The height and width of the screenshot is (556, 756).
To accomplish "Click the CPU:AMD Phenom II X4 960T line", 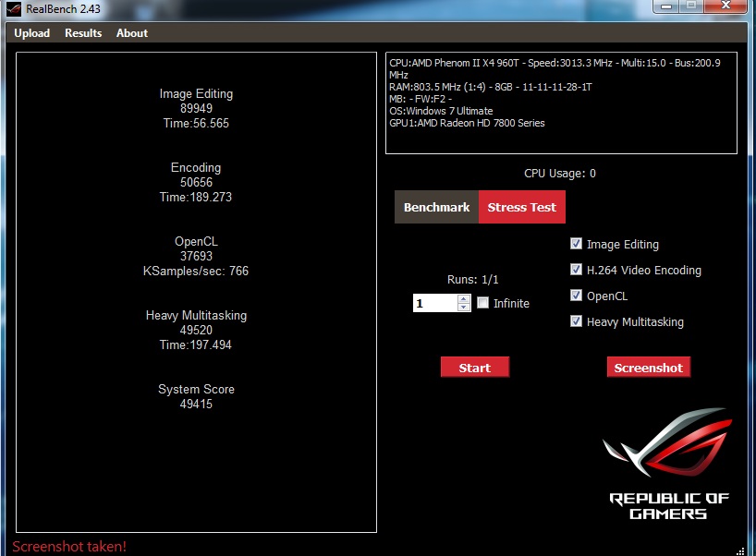I will point(555,69).
